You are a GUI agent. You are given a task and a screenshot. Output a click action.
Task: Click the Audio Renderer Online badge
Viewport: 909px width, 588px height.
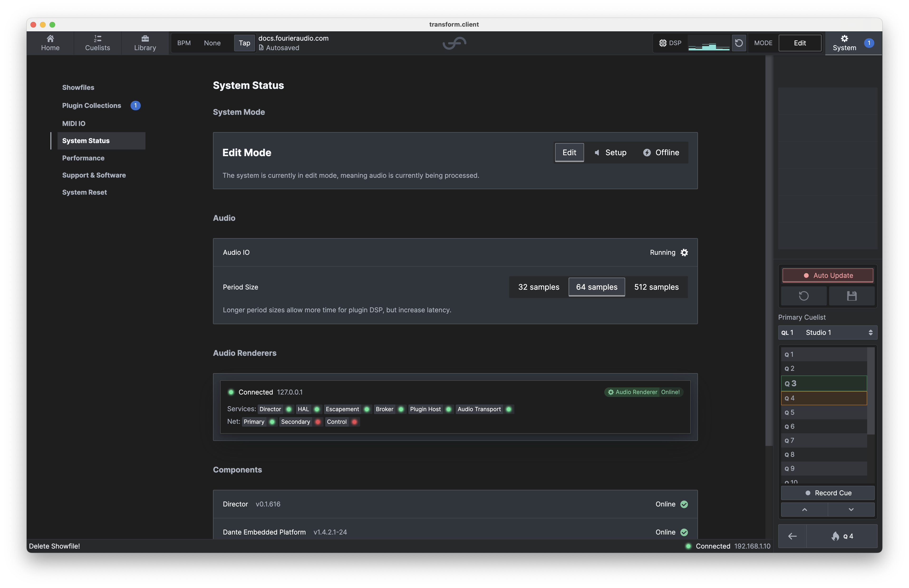(x=643, y=392)
